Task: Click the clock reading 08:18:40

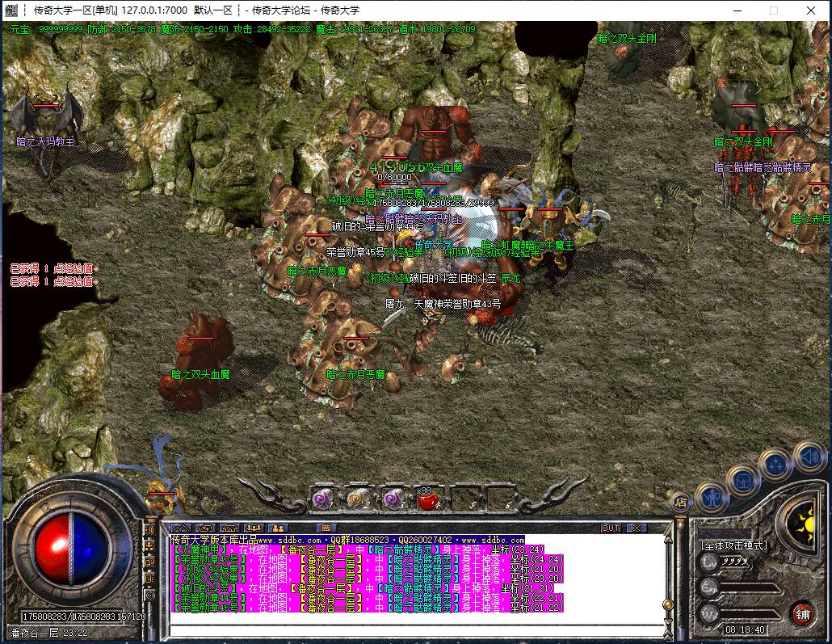Action: 745,629
